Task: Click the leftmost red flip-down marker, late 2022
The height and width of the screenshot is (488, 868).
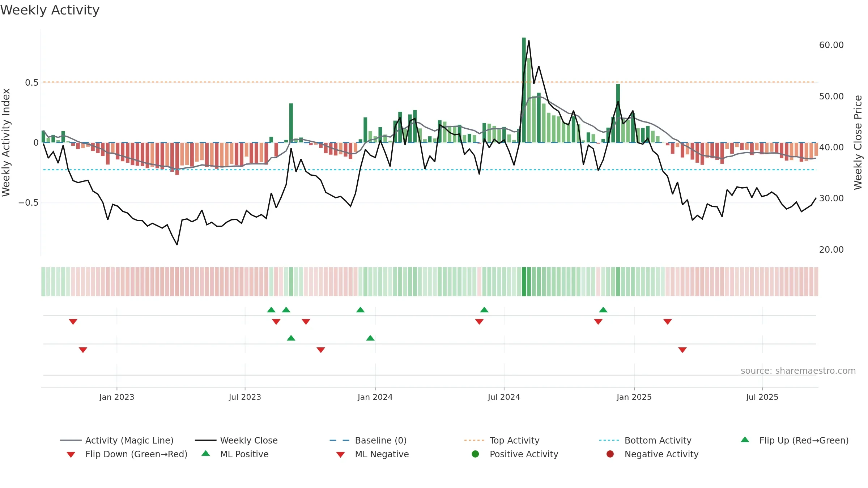Action: click(73, 322)
